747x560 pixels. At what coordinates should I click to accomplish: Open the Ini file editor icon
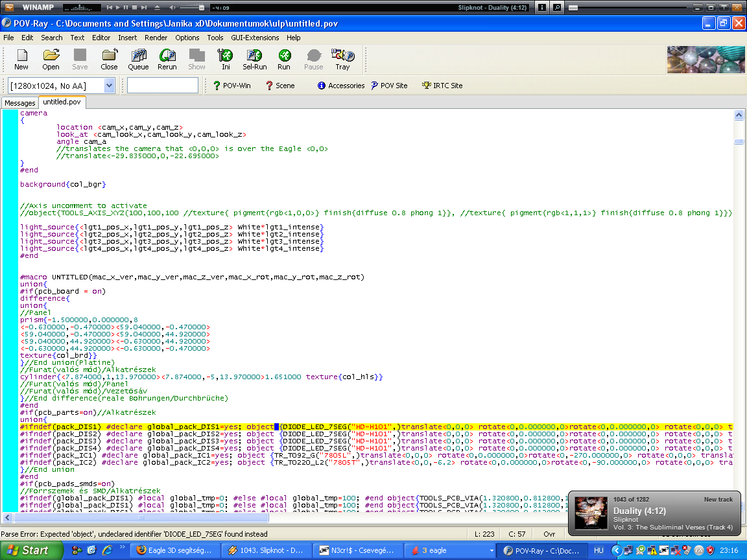(226, 59)
